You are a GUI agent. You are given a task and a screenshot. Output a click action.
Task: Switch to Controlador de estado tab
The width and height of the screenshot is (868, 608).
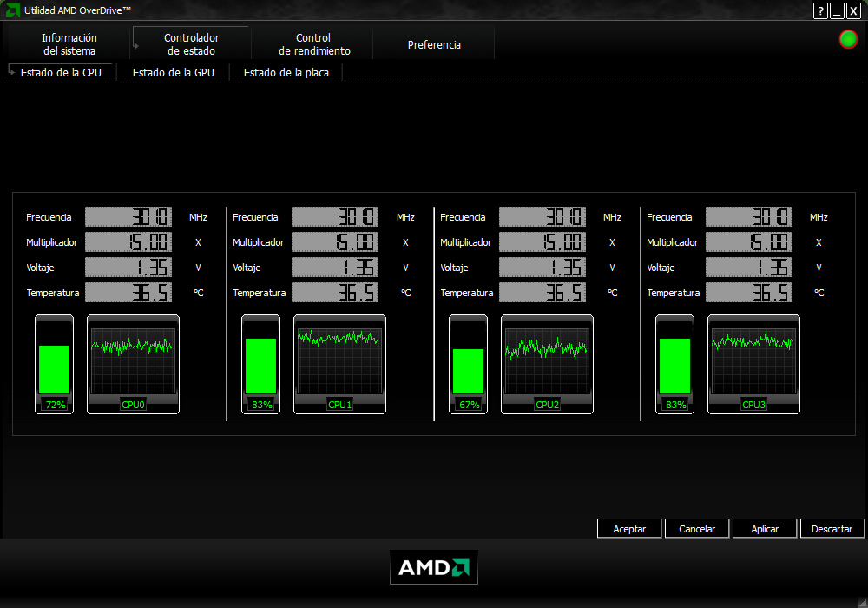191,44
